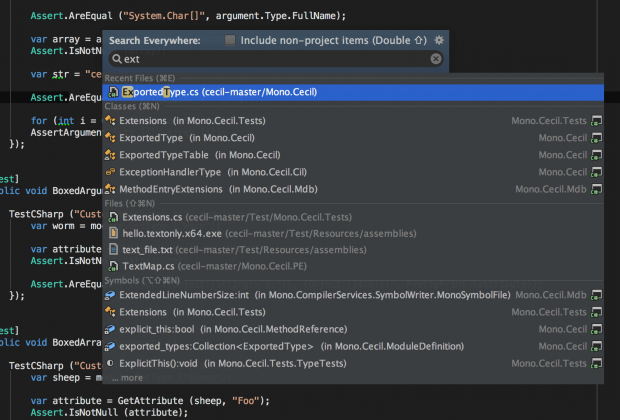Click the ExportedTypeTable class icon
The height and width of the screenshot is (420, 620).
pos(110,155)
